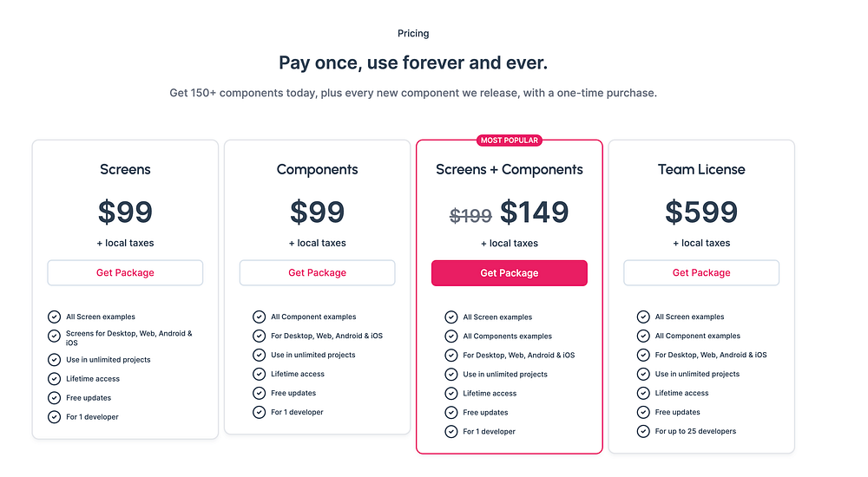Click the struck-through $199 price
868x477 pixels.
coord(470,216)
